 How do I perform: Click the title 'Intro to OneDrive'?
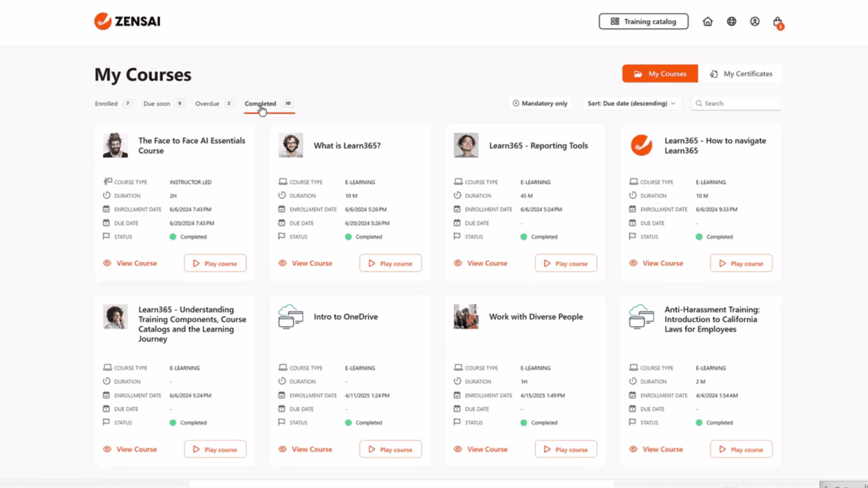(x=346, y=317)
